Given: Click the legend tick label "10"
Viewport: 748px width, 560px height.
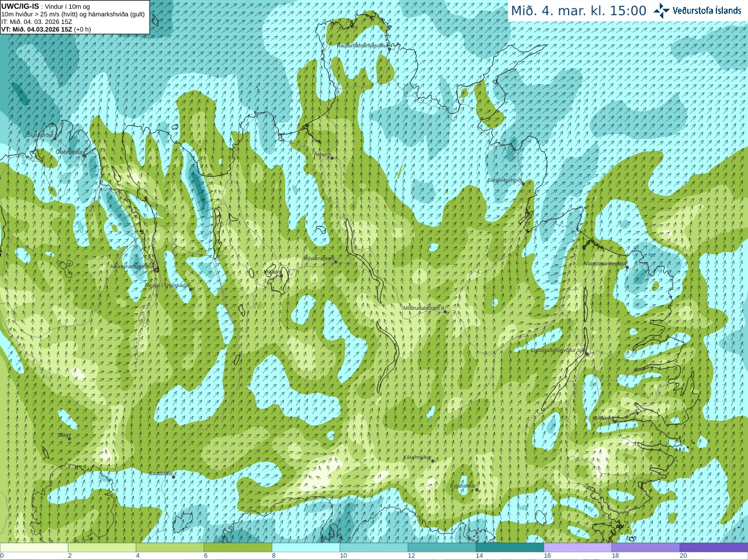Looking at the screenshot, I should point(343,556).
